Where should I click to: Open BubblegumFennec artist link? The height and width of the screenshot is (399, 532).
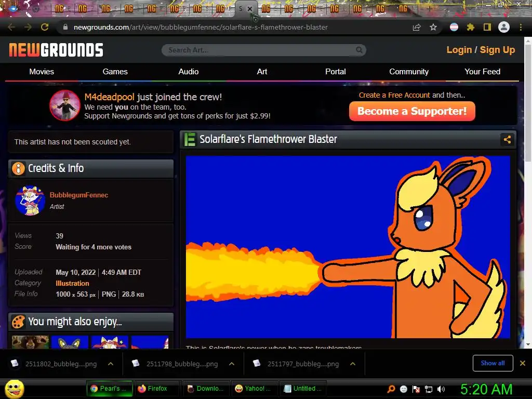(x=79, y=195)
